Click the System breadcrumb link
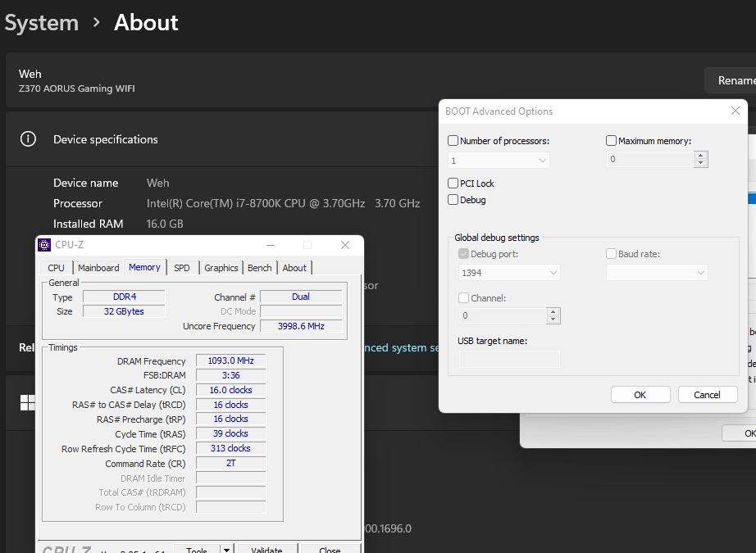This screenshot has height=553, width=756. [42, 23]
